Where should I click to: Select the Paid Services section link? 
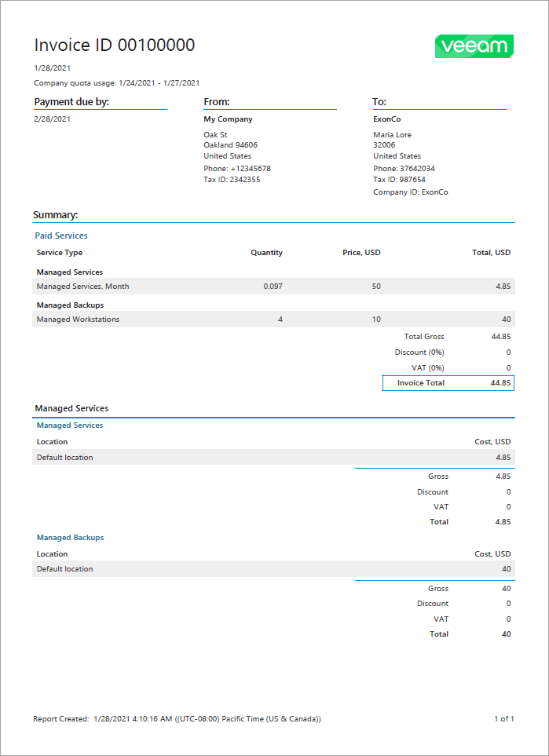point(61,236)
